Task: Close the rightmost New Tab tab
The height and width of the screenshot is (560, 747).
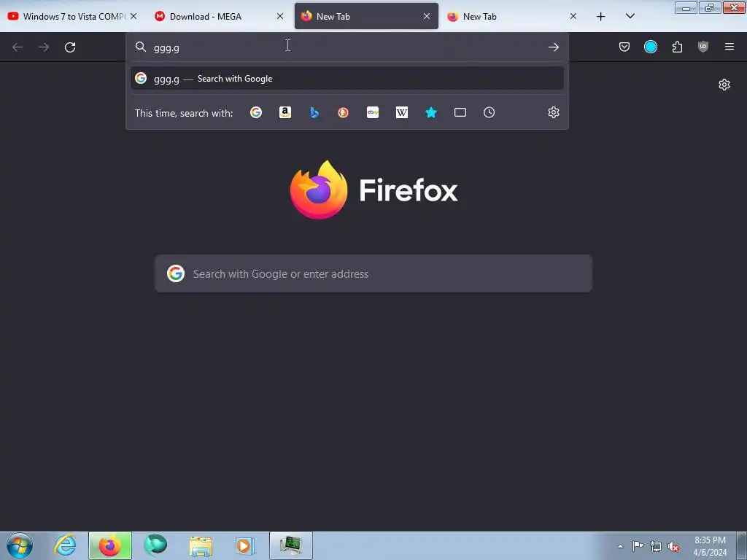Action: [573, 16]
